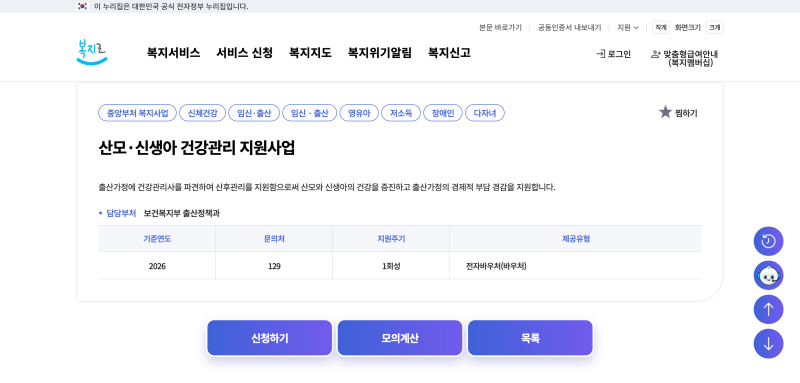Image resolution: width=800 pixels, height=383 pixels.
Task: Expand the 지원 dropdown
Action: click(628, 28)
